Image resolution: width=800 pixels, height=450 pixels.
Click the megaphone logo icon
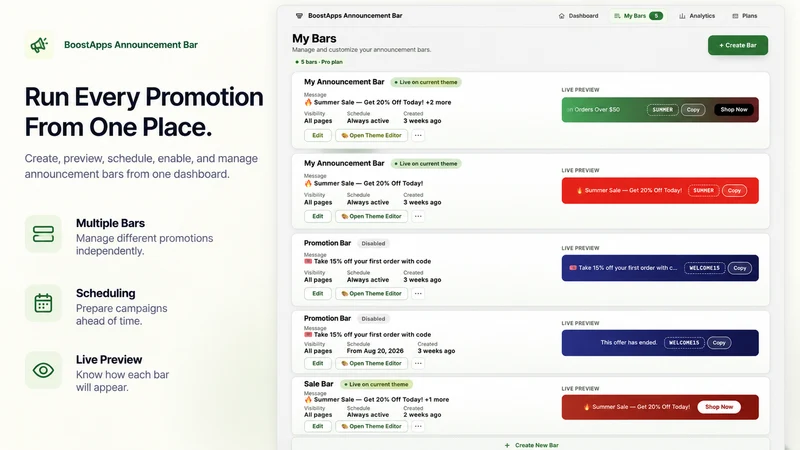tap(39, 45)
